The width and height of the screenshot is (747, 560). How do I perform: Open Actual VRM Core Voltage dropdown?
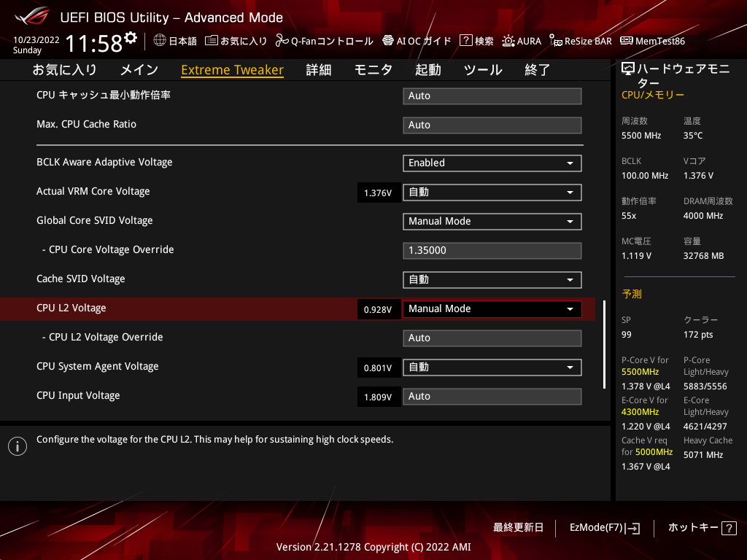pos(492,192)
